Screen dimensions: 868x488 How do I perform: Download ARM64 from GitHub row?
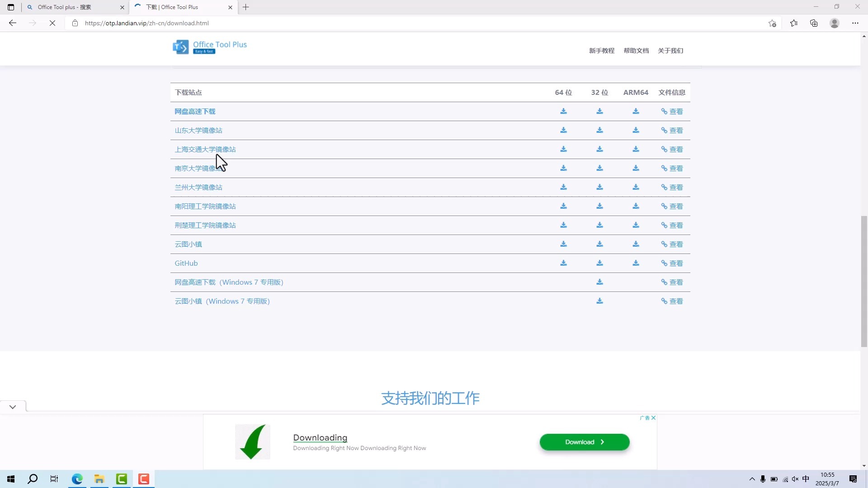[x=636, y=263]
